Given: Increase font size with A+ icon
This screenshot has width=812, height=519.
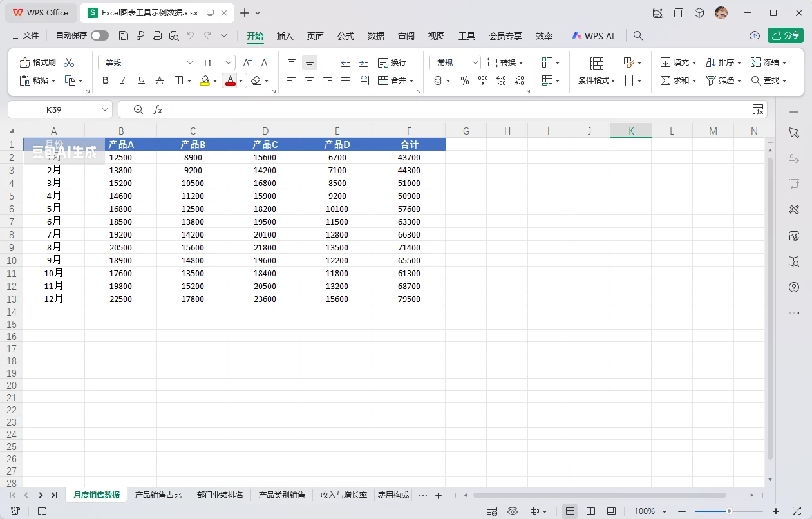Looking at the screenshot, I should tap(248, 62).
